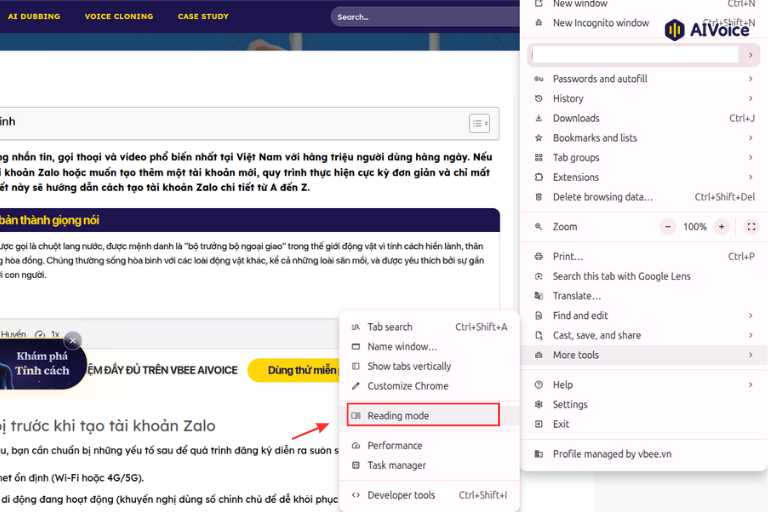Open the AI DUBBING nav link
Screen dimensions: 768x512
pyautogui.click(x=34, y=16)
